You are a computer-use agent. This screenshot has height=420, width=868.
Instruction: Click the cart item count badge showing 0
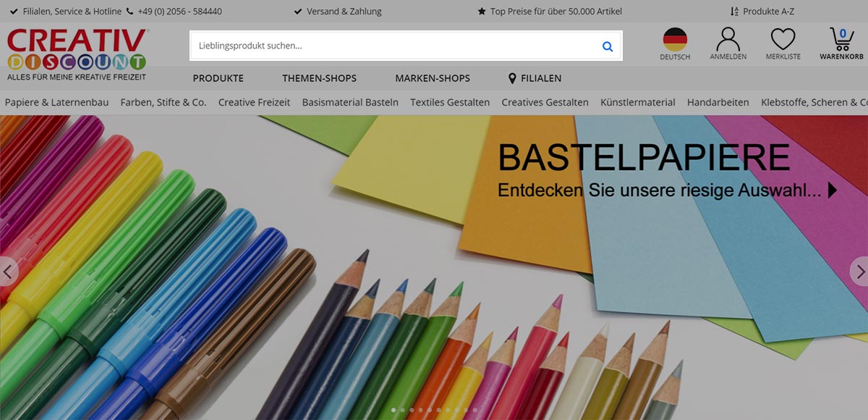click(x=843, y=33)
